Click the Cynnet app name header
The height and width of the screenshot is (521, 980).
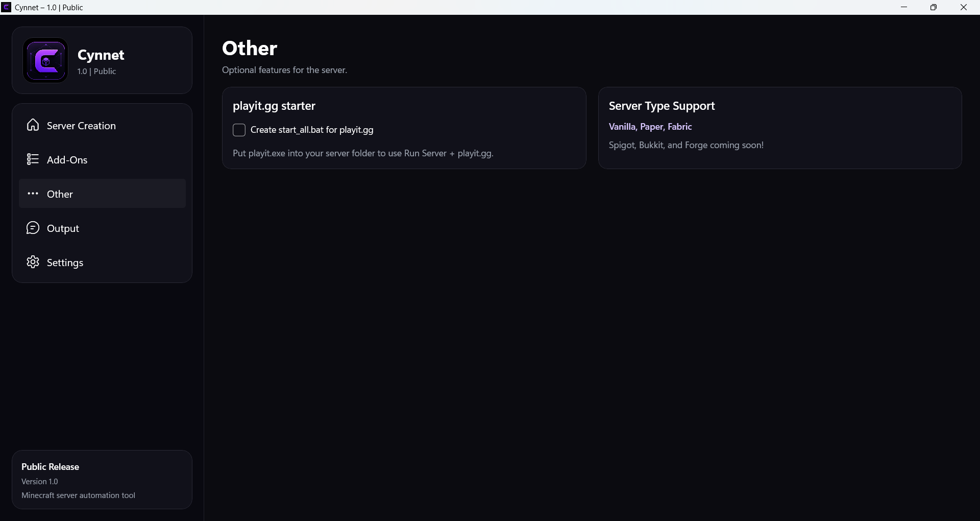pyautogui.click(x=101, y=55)
